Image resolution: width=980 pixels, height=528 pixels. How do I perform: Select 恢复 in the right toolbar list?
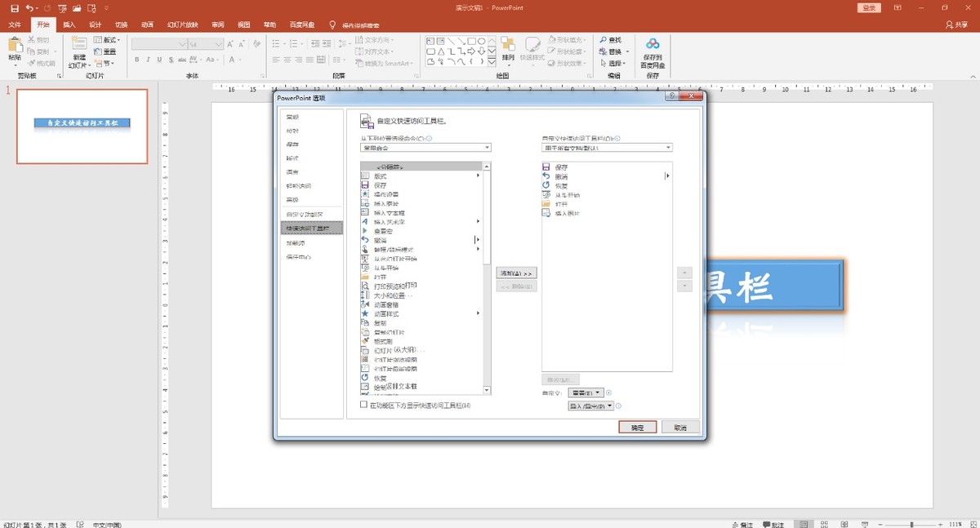click(x=605, y=185)
